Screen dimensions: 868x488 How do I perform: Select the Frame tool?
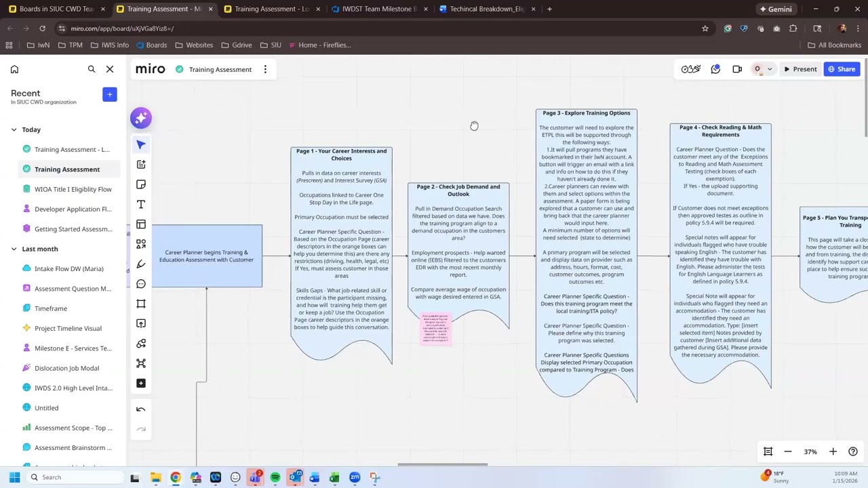[x=141, y=304]
